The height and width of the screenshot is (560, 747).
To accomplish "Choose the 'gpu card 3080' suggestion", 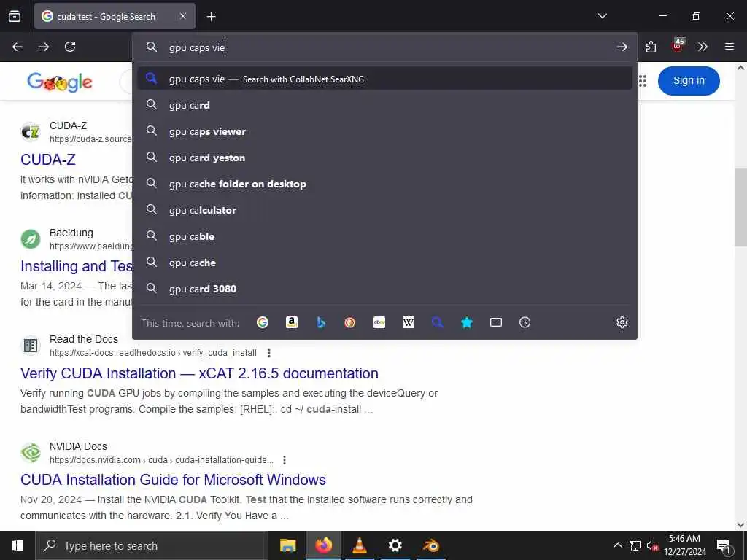I will point(385,289).
